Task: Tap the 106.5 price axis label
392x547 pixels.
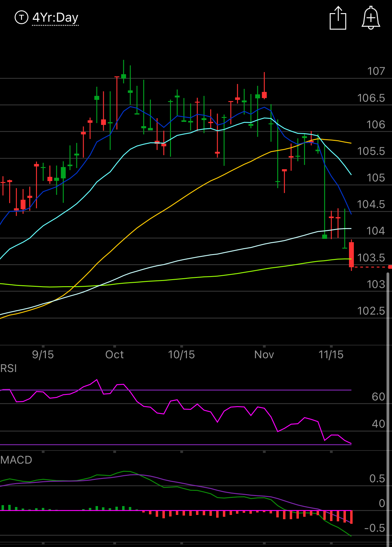Action: click(371, 98)
